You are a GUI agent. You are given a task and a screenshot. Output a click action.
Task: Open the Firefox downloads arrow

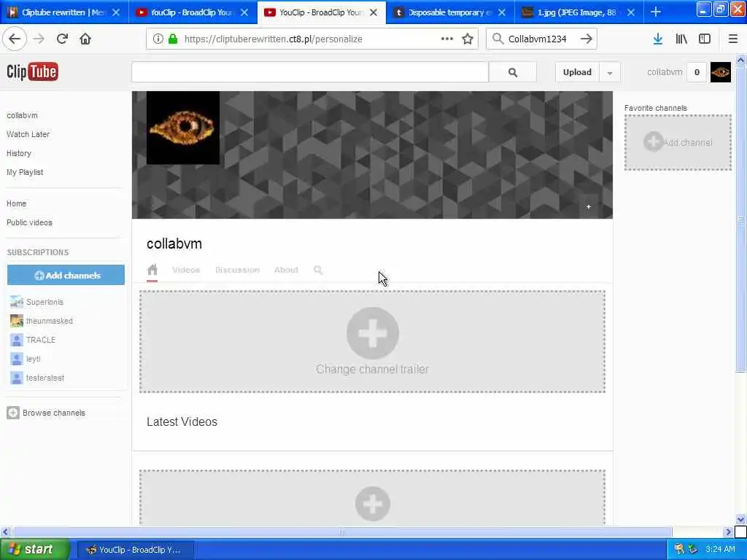pos(658,39)
